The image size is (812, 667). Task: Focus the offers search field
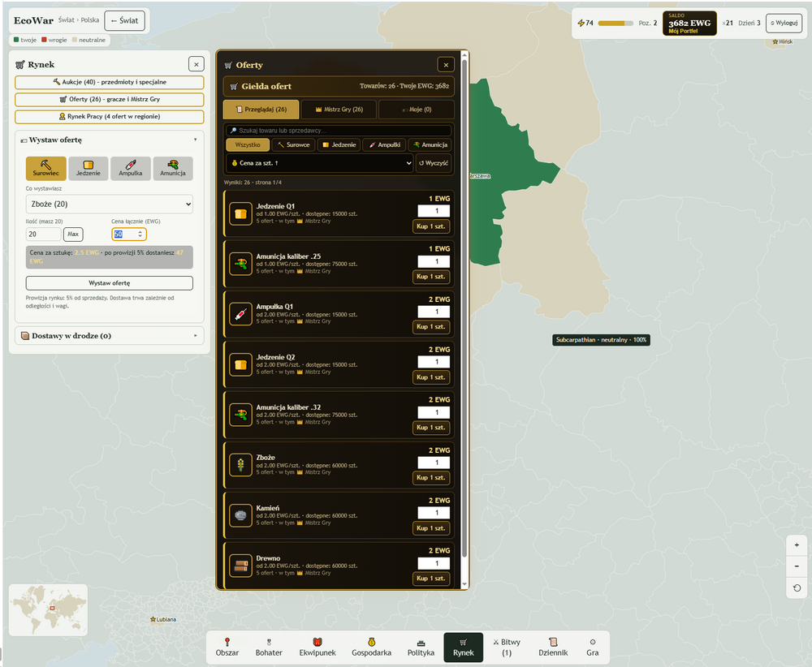pyautogui.click(x=339, y=131)
